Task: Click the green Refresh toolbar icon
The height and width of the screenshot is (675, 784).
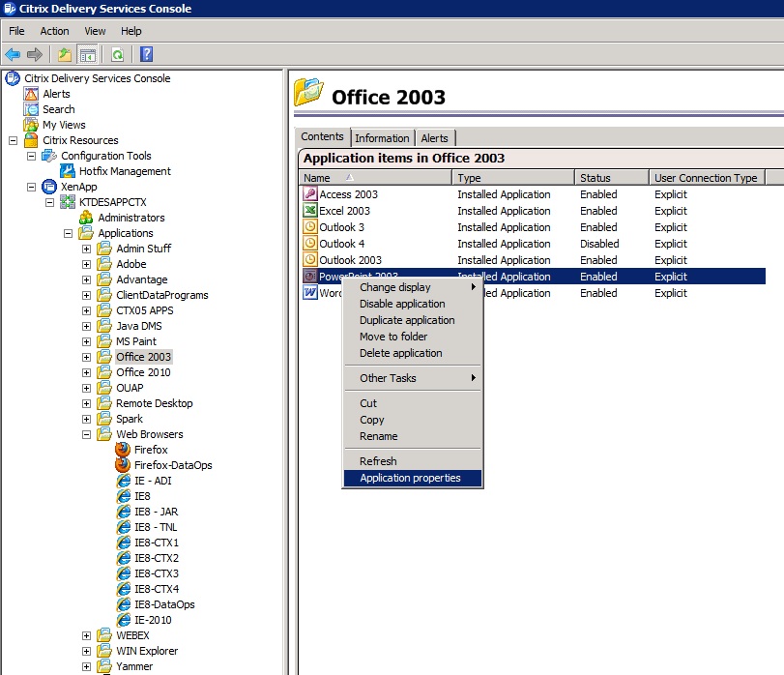Action: tap(117, 55)
